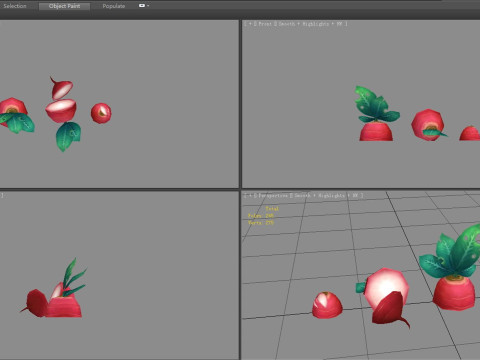480x360 pixels.
Task: Click the Perspective viewport's view label
Action: [x=273, y=196]
